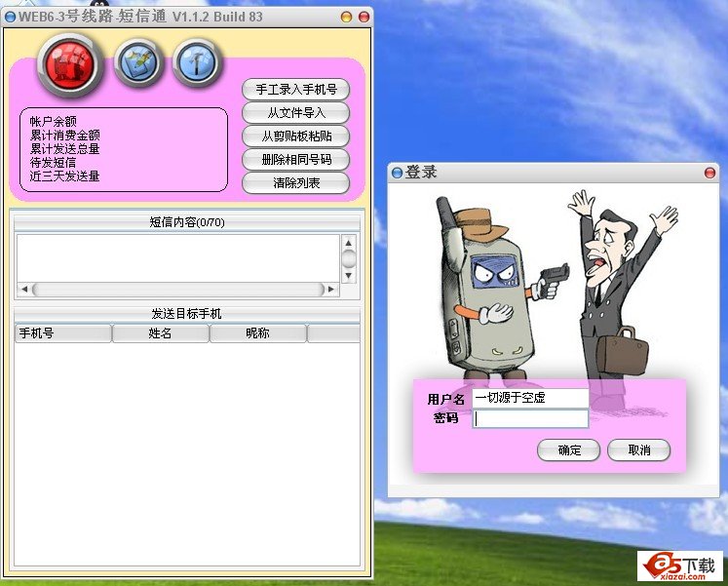Click the 累计消费金额 label text
Image resolution: width=728 pixels, height=586 pixels.
coord(64,136)
